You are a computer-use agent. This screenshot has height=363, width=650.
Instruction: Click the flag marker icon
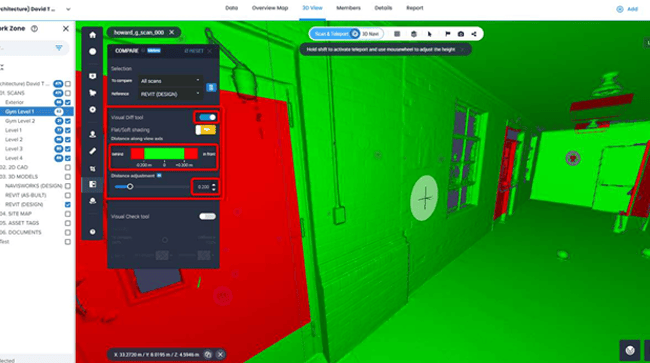point(447,34)
